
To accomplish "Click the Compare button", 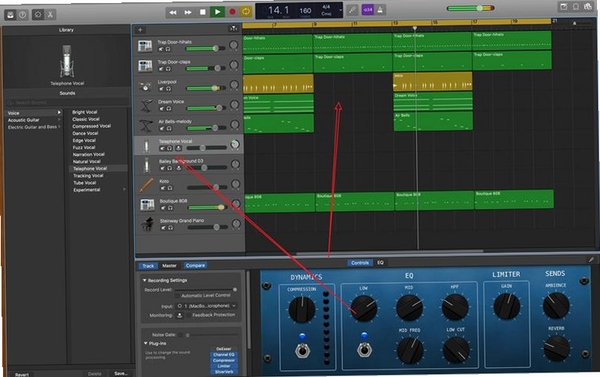I will pos(196,265).
